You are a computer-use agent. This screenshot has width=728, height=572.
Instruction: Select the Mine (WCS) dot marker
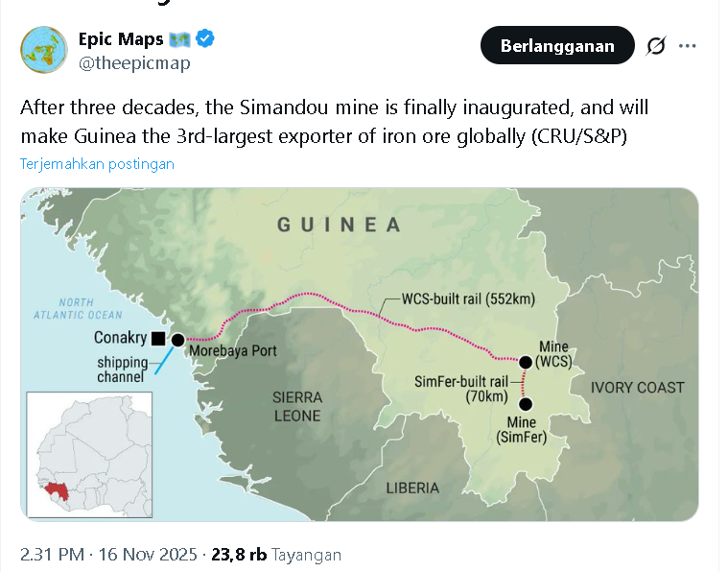526,362
